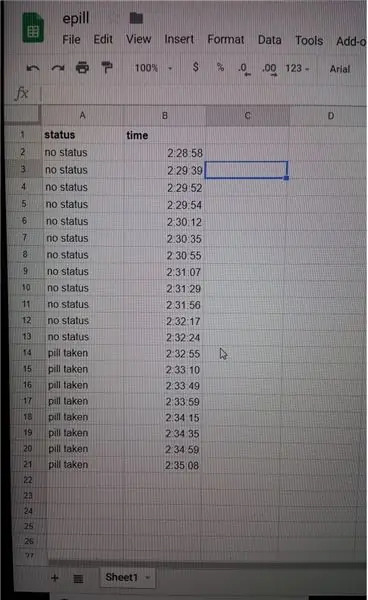
Task: Click the redo arrow icon
Action: (58, 68)
